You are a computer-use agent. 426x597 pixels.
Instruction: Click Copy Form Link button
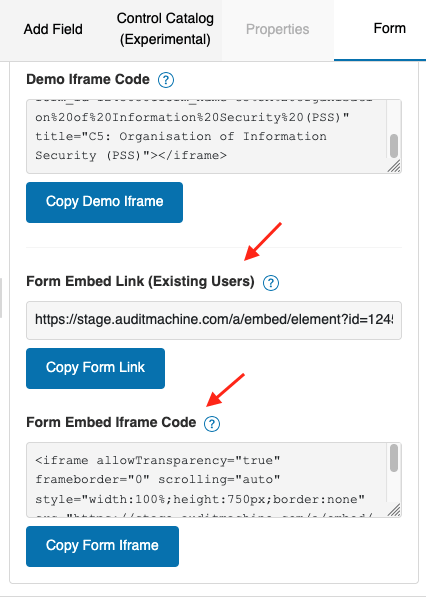[x=95, y=368]
